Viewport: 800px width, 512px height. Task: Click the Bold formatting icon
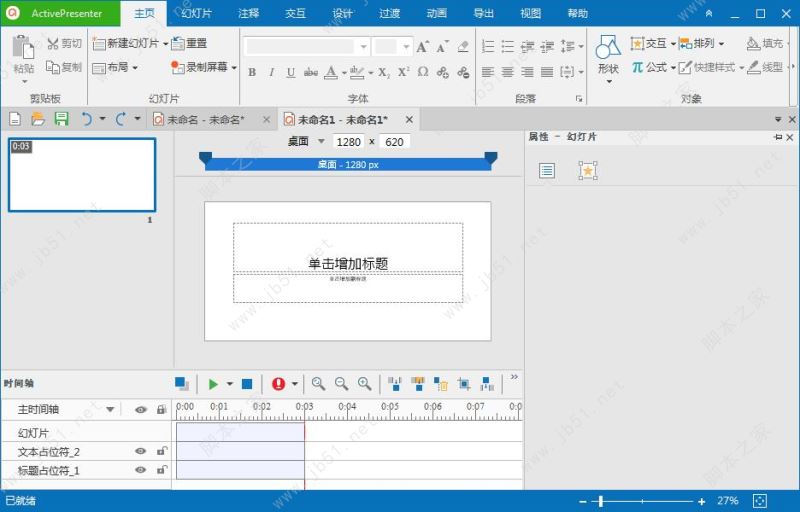252,72
